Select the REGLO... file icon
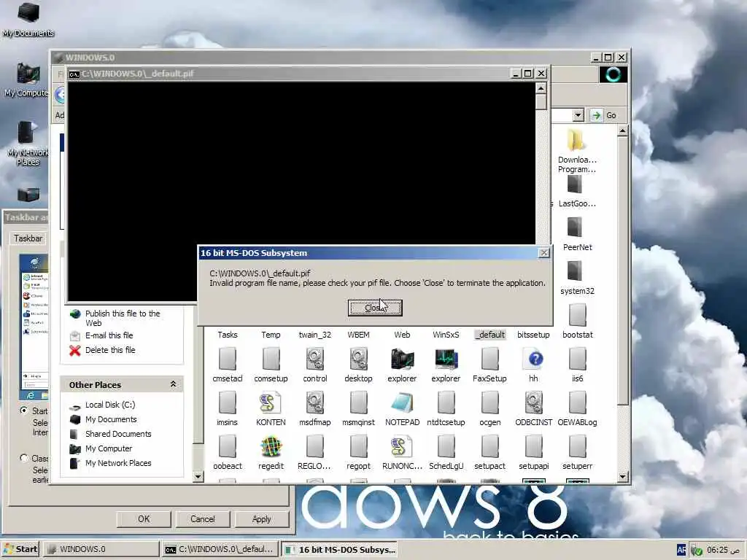Screen dimensions: 747x560 315,447
